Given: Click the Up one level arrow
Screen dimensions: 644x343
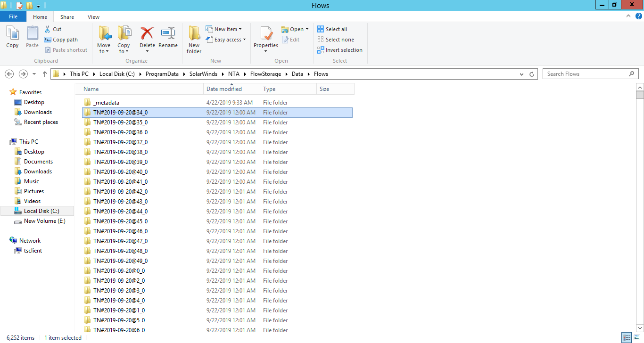Looking at the screenshot, I should pos(45,74).
